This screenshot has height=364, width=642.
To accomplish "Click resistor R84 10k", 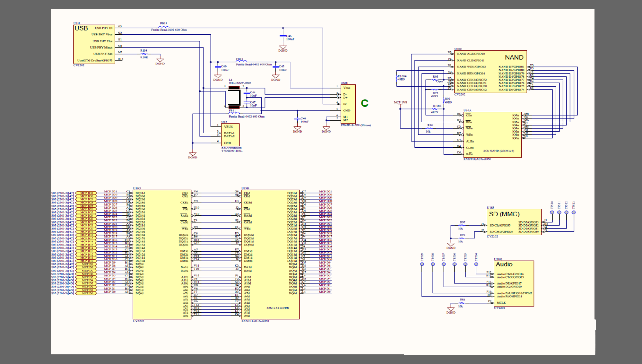I will (x=462, y=303).
